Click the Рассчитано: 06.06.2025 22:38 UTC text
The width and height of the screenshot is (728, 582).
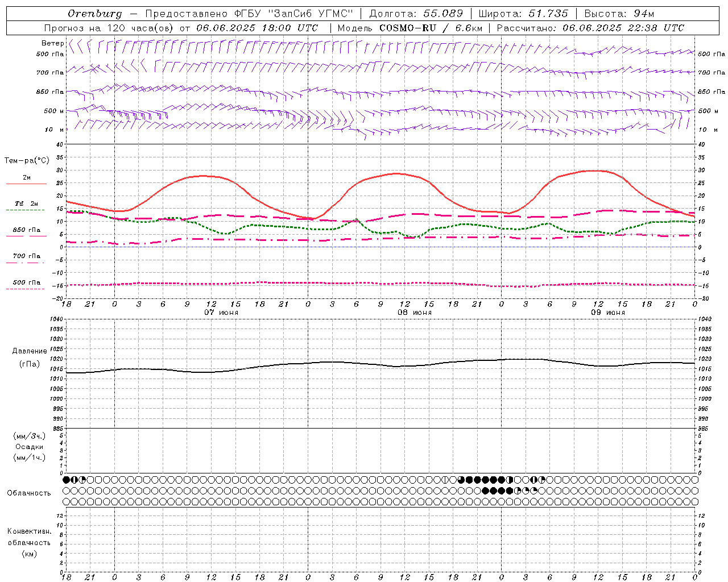click(590, 28)
